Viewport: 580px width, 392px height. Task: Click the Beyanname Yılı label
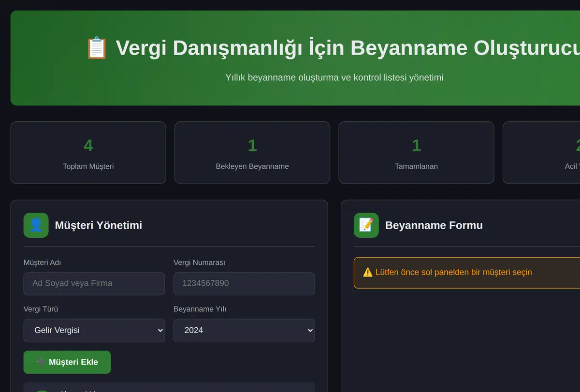[200, 309]
